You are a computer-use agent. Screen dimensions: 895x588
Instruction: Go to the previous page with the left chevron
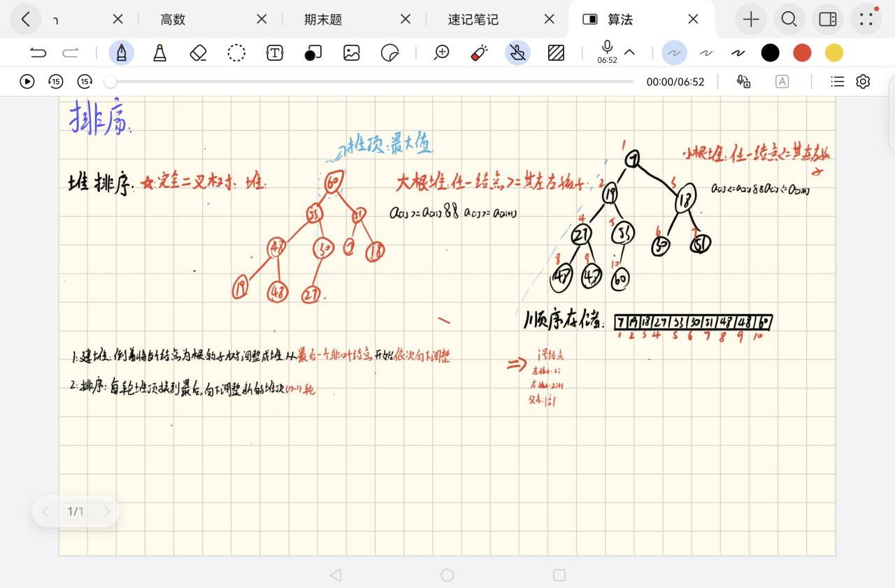click(x=45, y=512)
